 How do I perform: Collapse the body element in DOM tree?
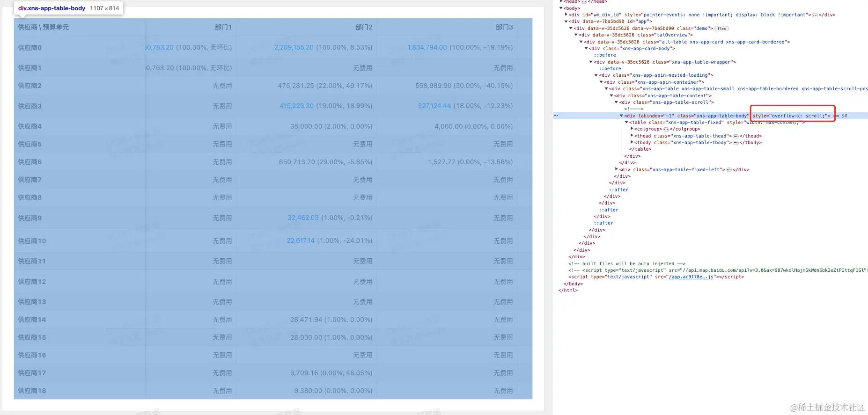coord(561,8)
